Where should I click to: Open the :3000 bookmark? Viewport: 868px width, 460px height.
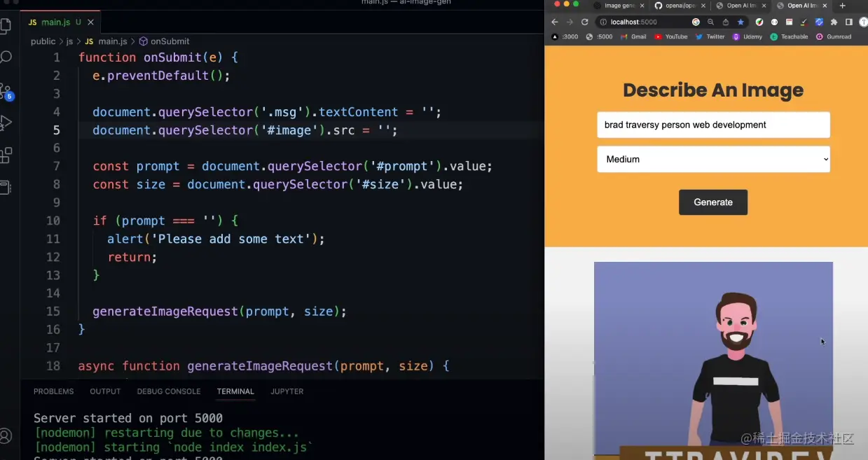click(x=565, y=36)
